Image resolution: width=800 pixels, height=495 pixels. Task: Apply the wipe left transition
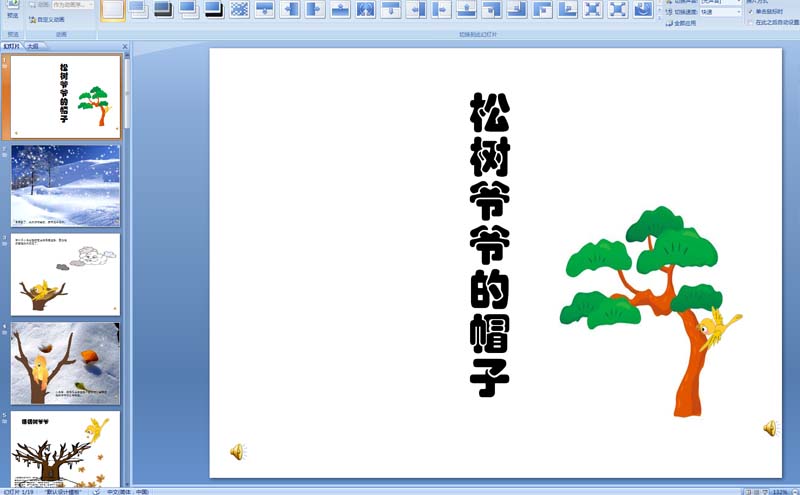[x=290, y=9]
